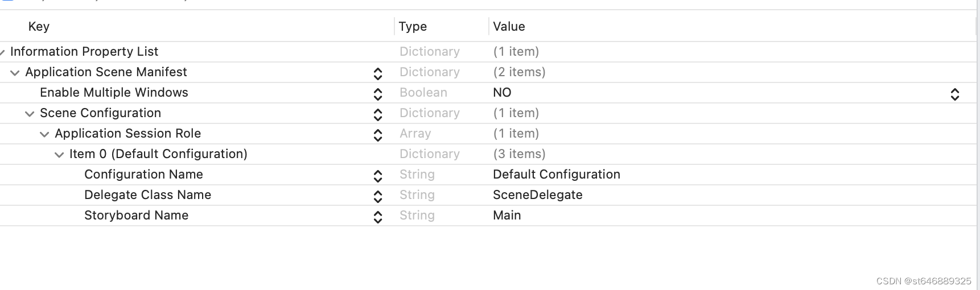Collapse the Scene Configuration disclosure chevron
Image resolution: width=980 pixels, height=290 pixels.
coord(30,114)
